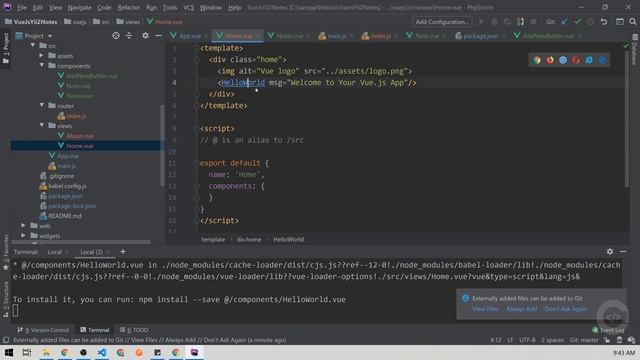
Task: Fold the template tag at line 1
Action: tap(196, 48)
